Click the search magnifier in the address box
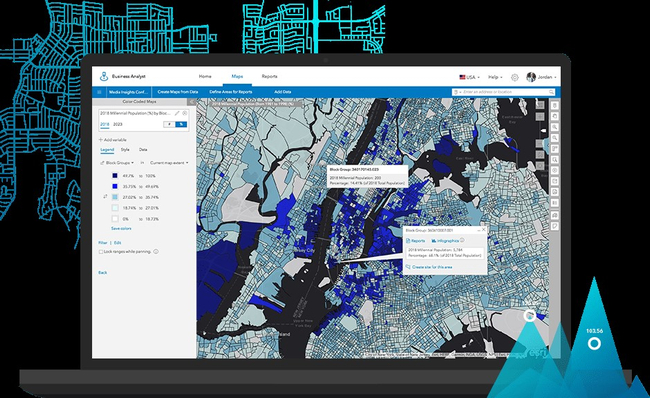650x398 pixels. click(551, 92)
